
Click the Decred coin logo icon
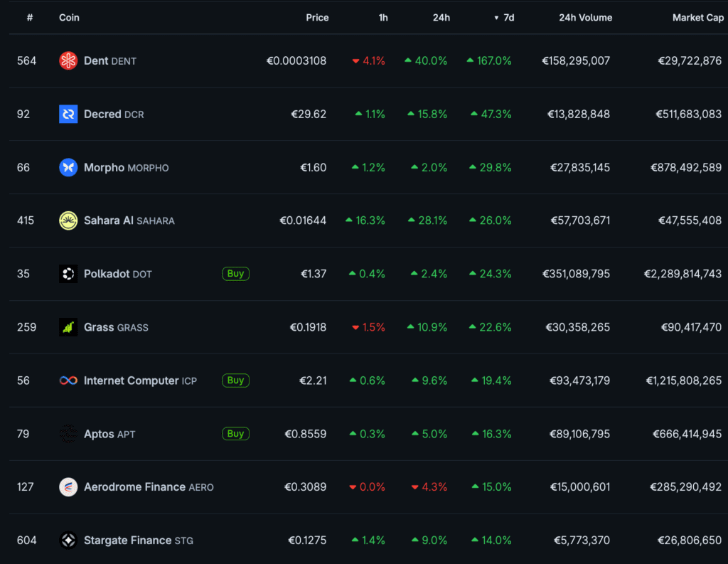(x=68, y=115)
